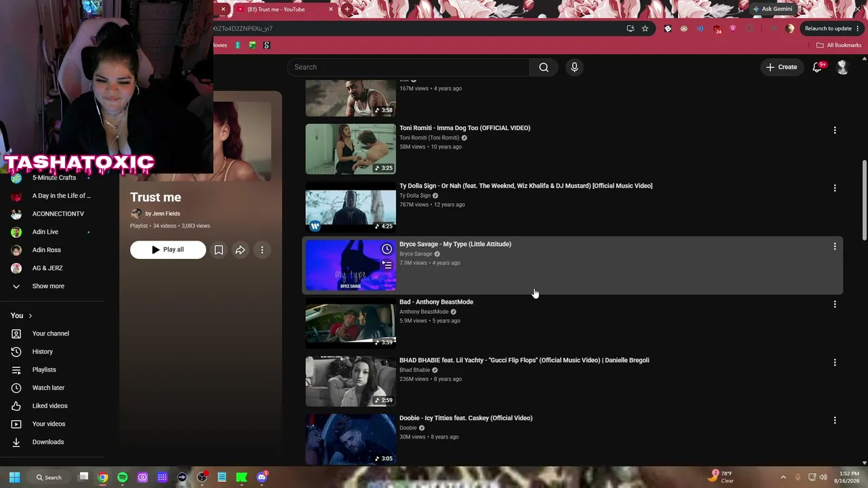Screen dimensions: 868x488
Task: Toggle the taskbar microphone mute icon
Action: [797, 477]
